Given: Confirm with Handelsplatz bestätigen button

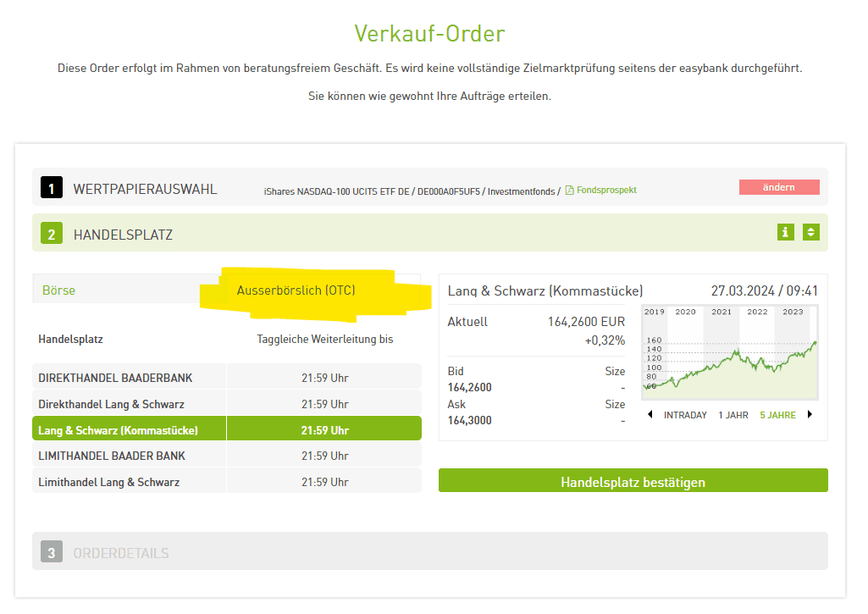Looking at the screenshot, I should (633, 482).
